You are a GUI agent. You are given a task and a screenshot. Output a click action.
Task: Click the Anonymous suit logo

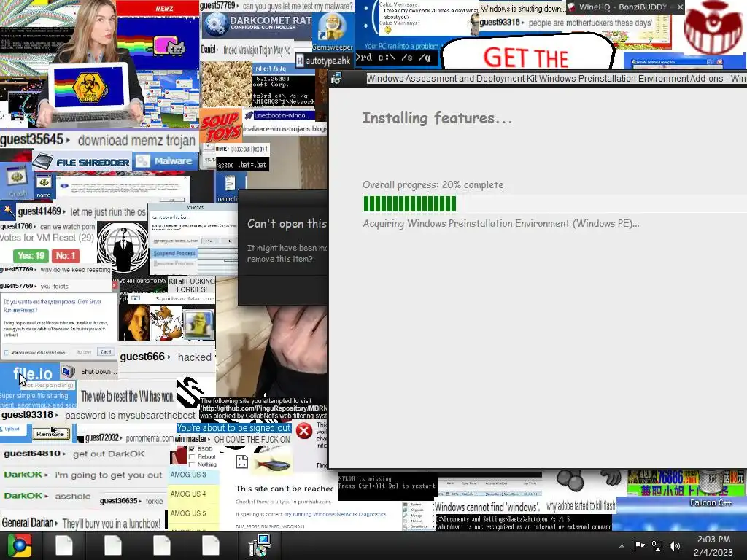123,249
